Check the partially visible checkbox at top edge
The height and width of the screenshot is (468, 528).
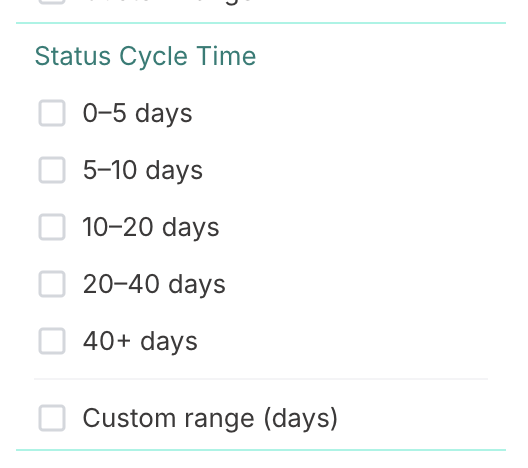point(52,2)
